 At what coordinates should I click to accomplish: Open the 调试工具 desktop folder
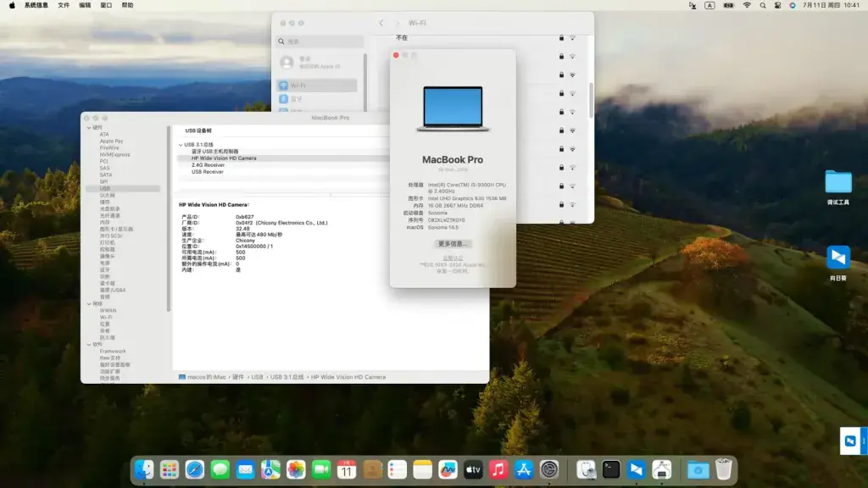[x=838, y=182]
